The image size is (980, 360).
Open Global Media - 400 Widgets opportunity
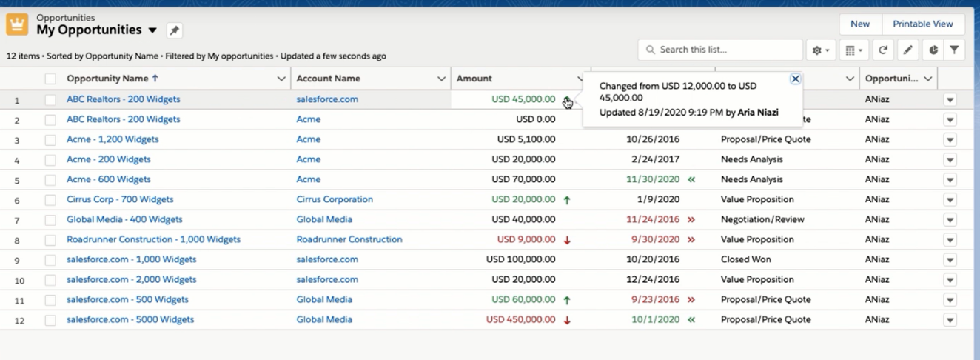(x=124, y=219)
